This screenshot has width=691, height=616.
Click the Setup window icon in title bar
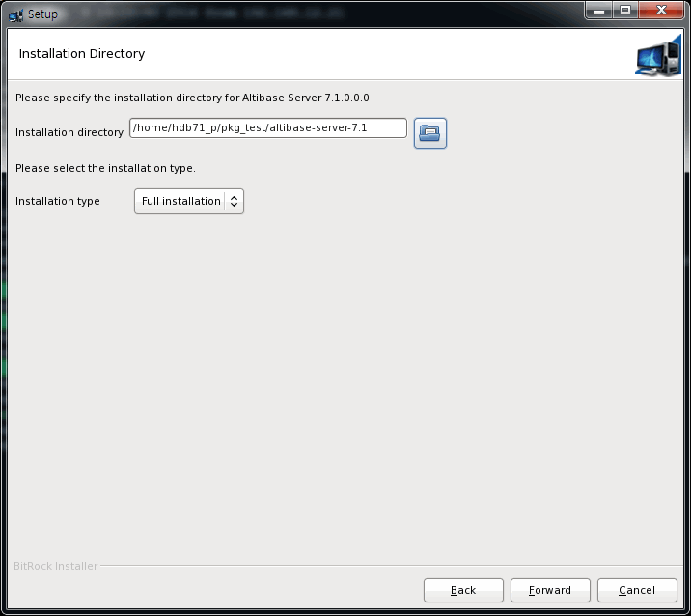(x=15, y=14)
